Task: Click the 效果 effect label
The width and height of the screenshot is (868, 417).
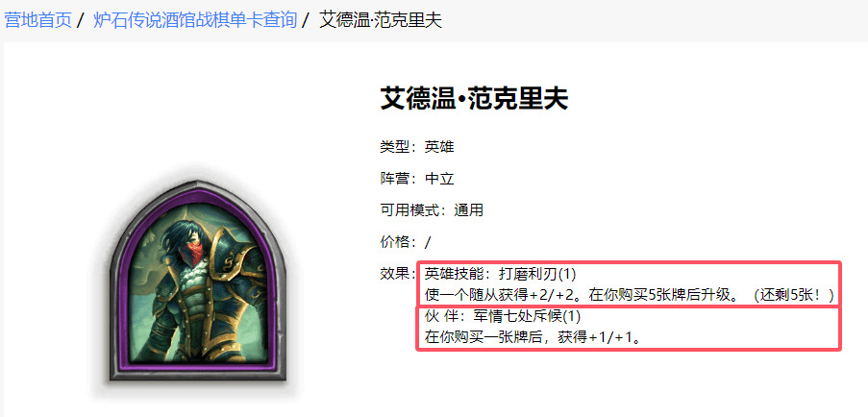Action: point(394,274)
